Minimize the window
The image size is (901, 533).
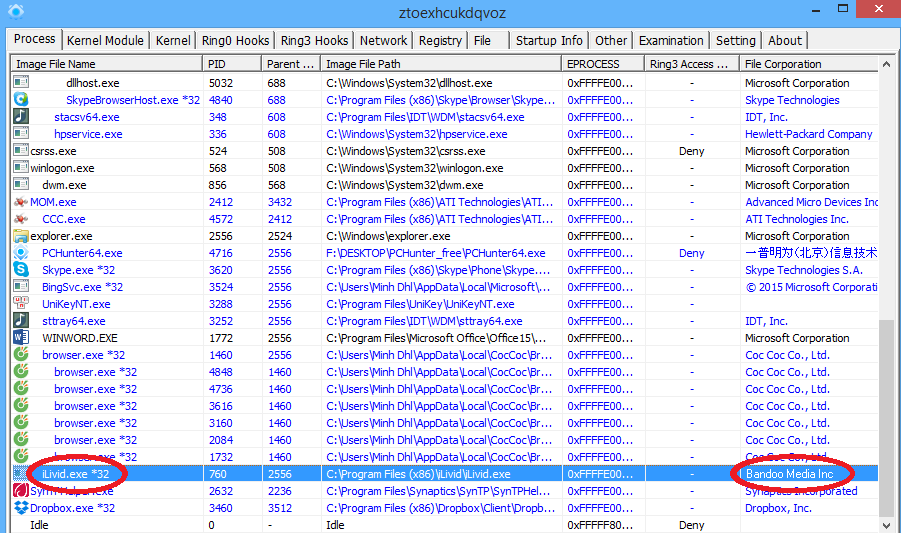(815, 10)
